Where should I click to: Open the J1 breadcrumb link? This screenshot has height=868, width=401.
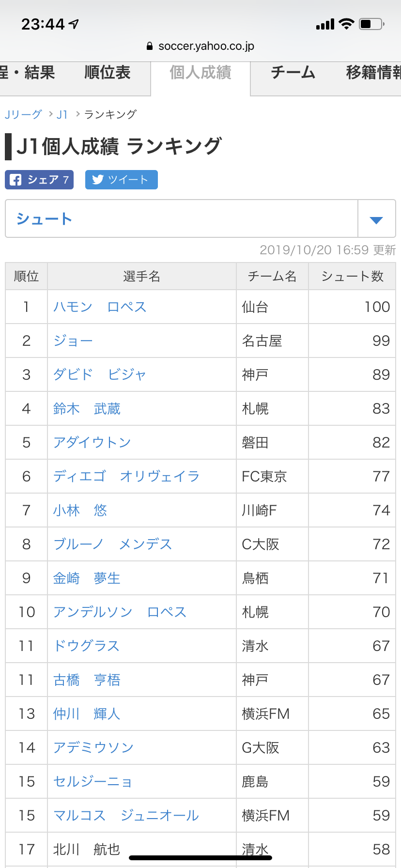click(x=62, y=115)
